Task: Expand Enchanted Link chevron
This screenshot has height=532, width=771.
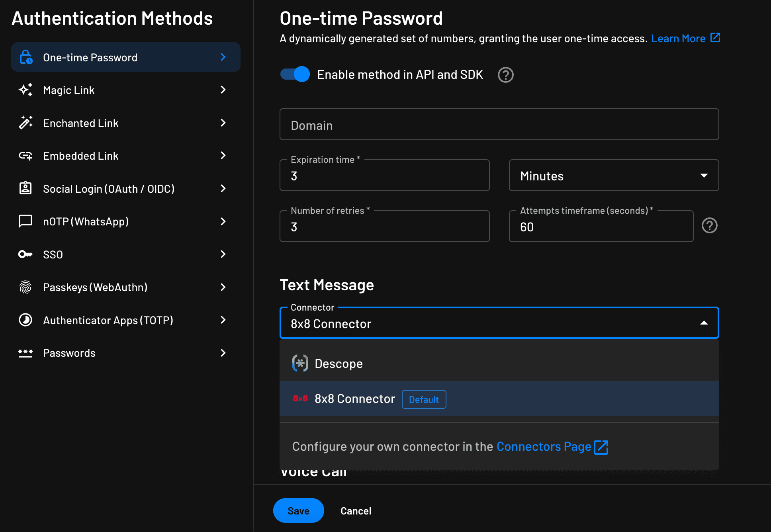Action: [x=223, y=123]
